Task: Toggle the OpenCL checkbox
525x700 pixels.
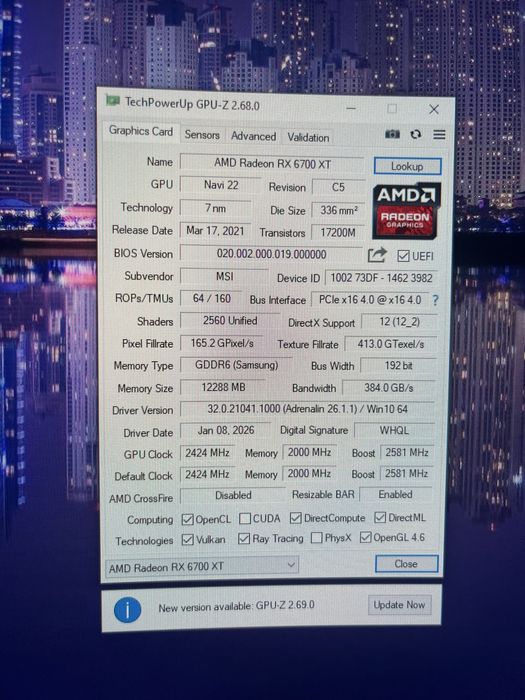Action: 187,519
